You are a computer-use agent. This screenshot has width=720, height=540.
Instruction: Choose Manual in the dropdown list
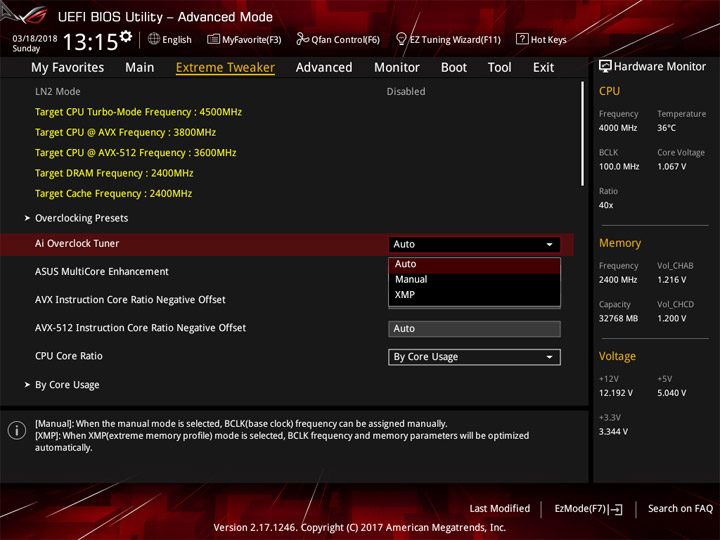(x=474, y=279)
